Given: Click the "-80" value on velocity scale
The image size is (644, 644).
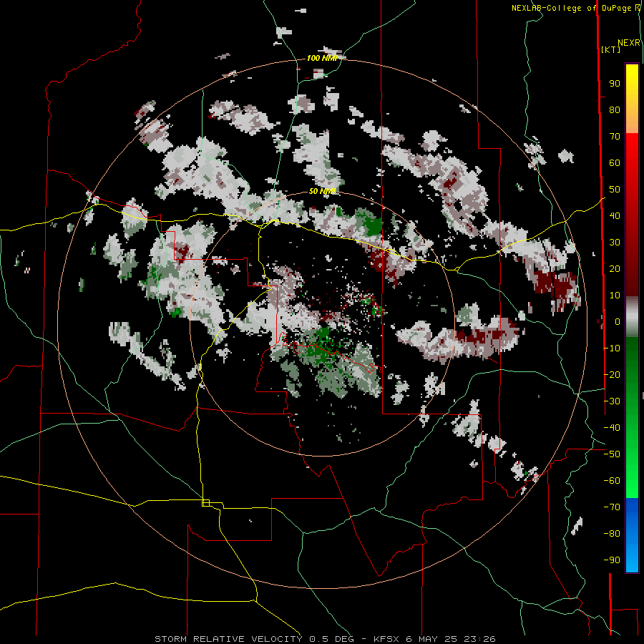Looking at the screenshot, I should [x=612, y=534].
